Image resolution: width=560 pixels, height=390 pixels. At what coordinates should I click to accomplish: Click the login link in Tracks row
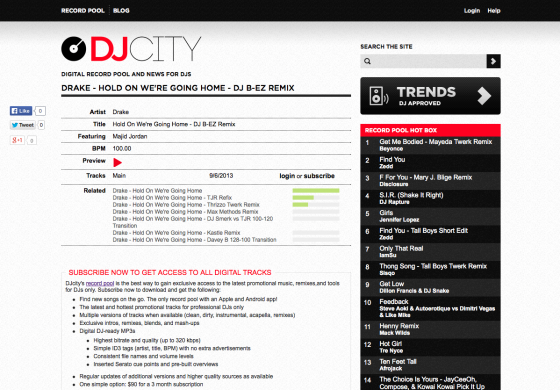287,176
